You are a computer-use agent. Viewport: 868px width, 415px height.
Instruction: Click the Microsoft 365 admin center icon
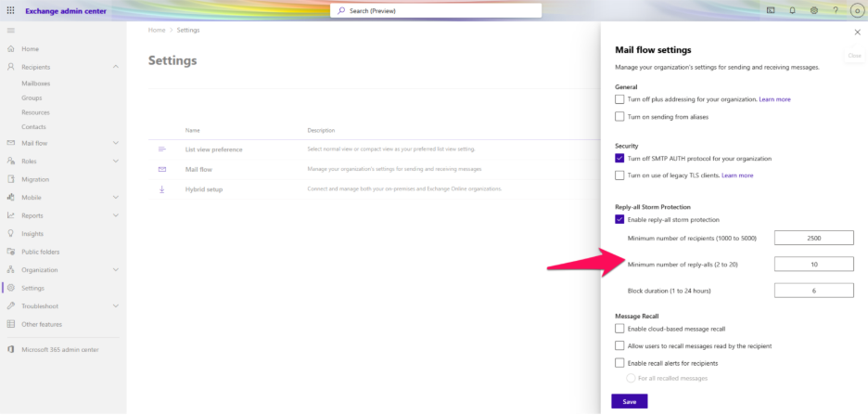click(x=11, y=349)
